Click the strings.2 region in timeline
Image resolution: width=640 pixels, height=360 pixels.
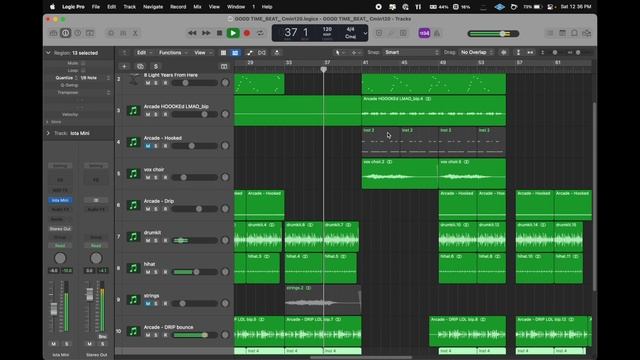[323, 300]
